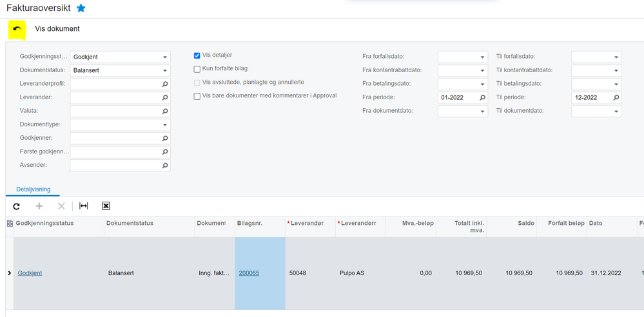Open Til periode lookup magnifier

(x=616, y=98)
